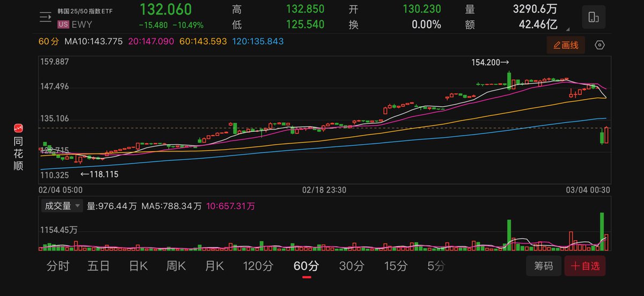Select the 月K tab
The width and height of the screenshot is (644, 296).
tap(214, 266)
